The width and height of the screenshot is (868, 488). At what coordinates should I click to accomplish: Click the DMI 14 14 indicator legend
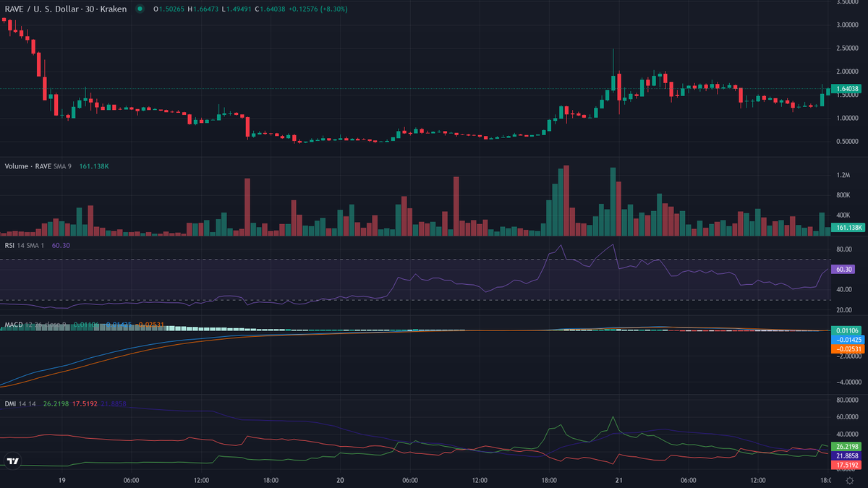tap(21, 404)
